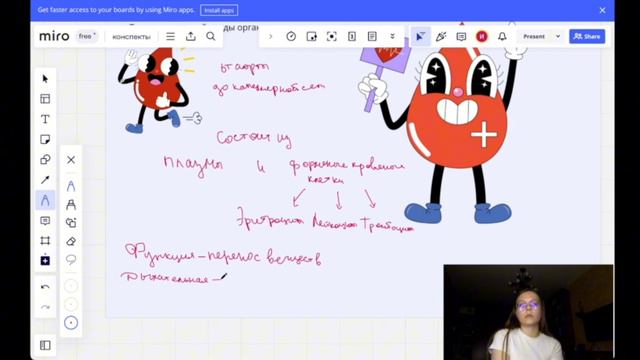Select the active Pen tool in left toolbar
Screen dimensions: 640x360
(45, 200)
